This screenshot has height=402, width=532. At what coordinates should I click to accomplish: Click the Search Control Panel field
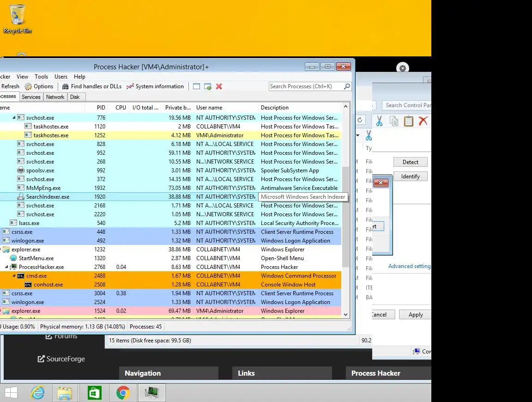point(406,105)
